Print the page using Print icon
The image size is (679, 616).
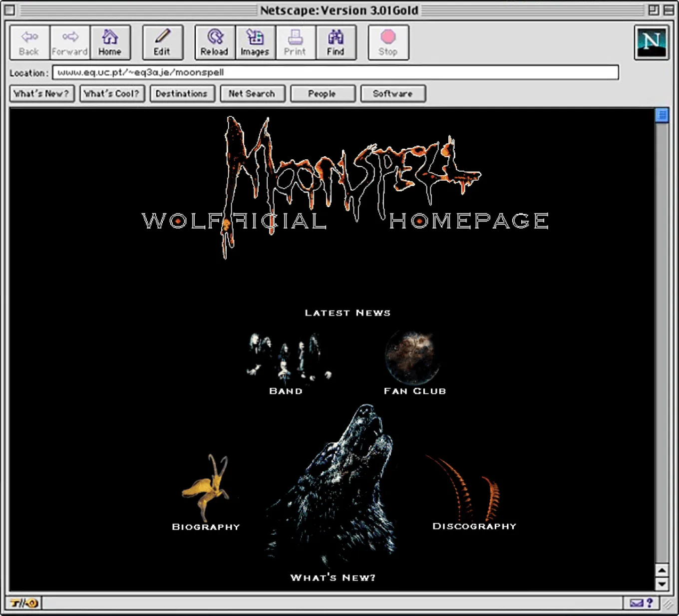[x=295, y=43]
